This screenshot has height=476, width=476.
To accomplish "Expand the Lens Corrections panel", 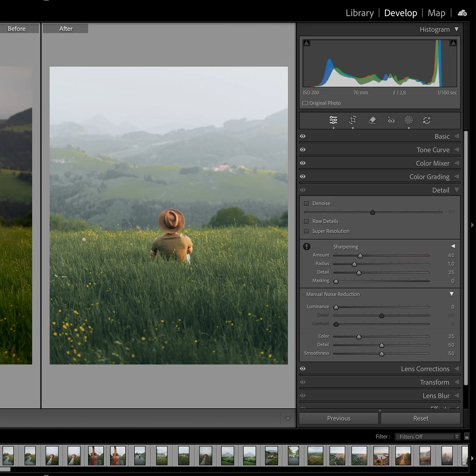I will click(457, 368).
